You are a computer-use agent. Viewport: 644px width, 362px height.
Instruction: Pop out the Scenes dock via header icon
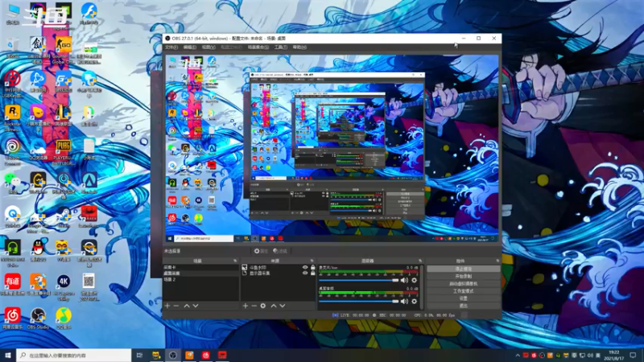235,261
